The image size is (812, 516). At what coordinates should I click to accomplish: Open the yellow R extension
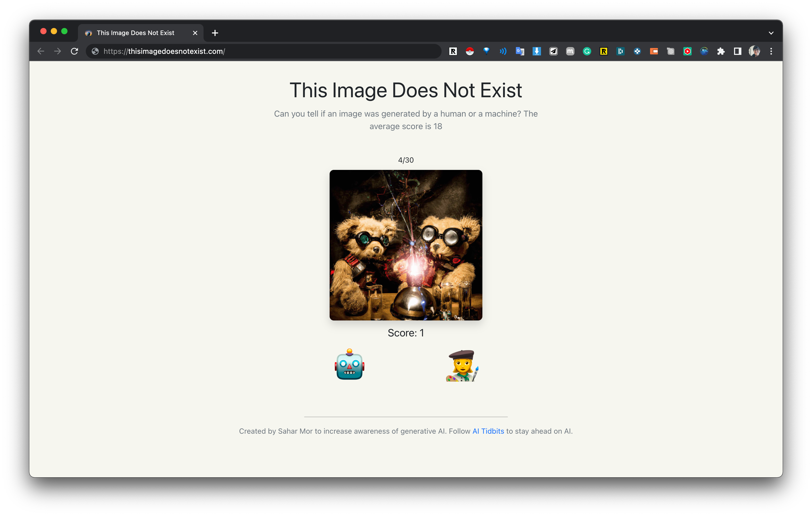coord(604,51)
